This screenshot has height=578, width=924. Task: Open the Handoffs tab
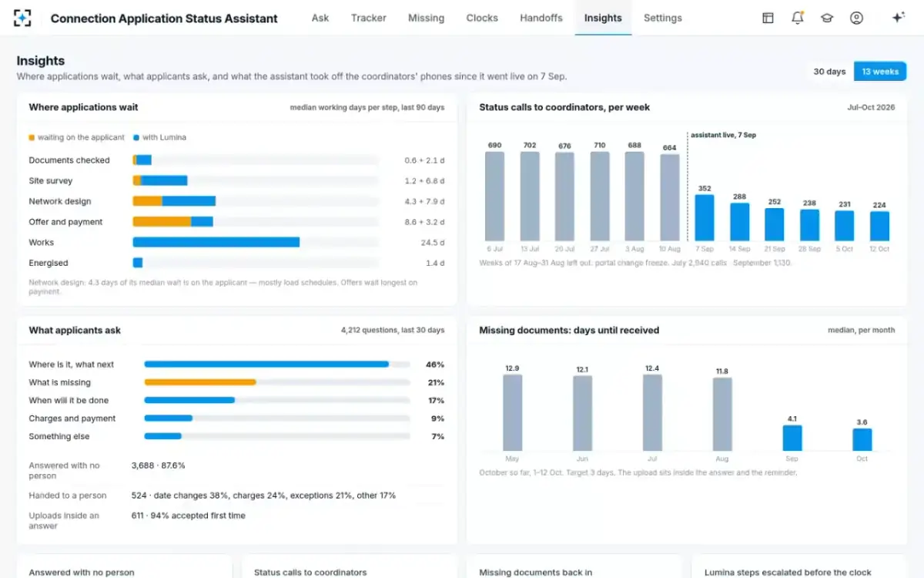pyautogui.click(x=541, y=18)
